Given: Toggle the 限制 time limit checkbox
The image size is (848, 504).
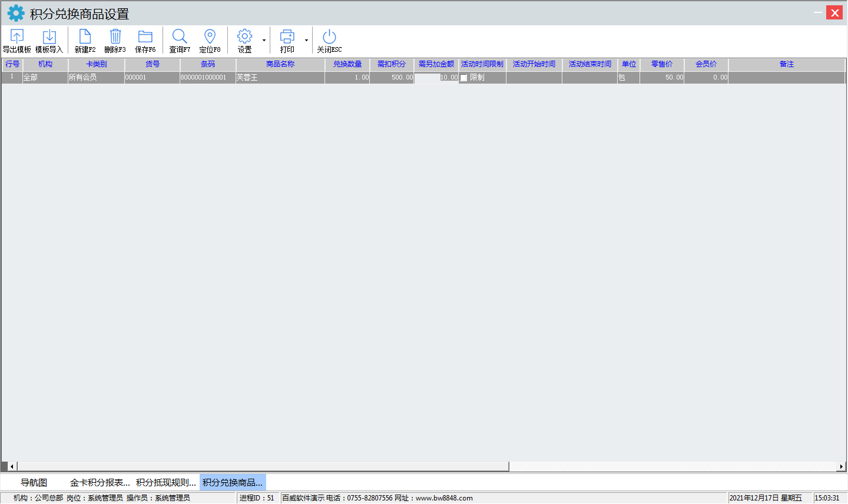Looking at the screenshot, I should pyautogui.click(x=464, y=78).
